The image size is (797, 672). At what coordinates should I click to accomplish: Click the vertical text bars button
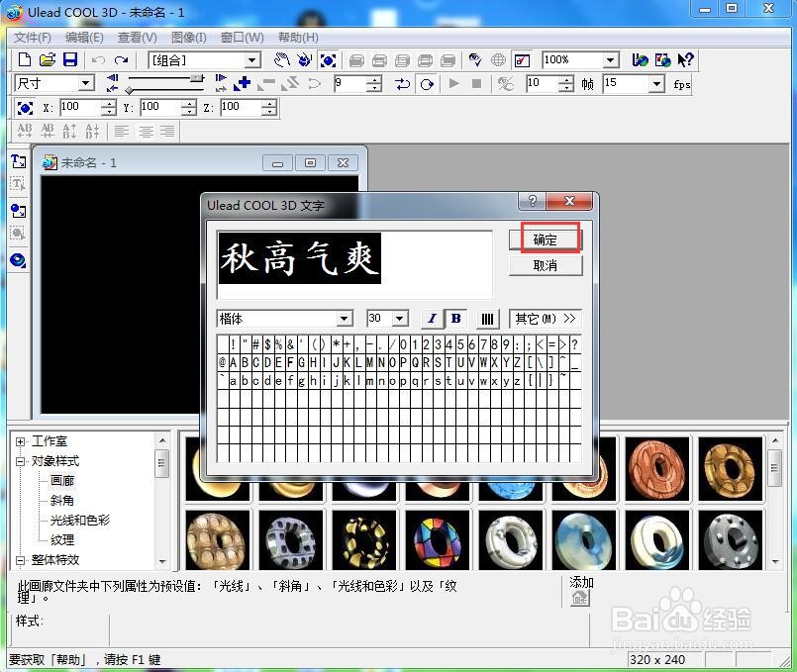point(487,319)
